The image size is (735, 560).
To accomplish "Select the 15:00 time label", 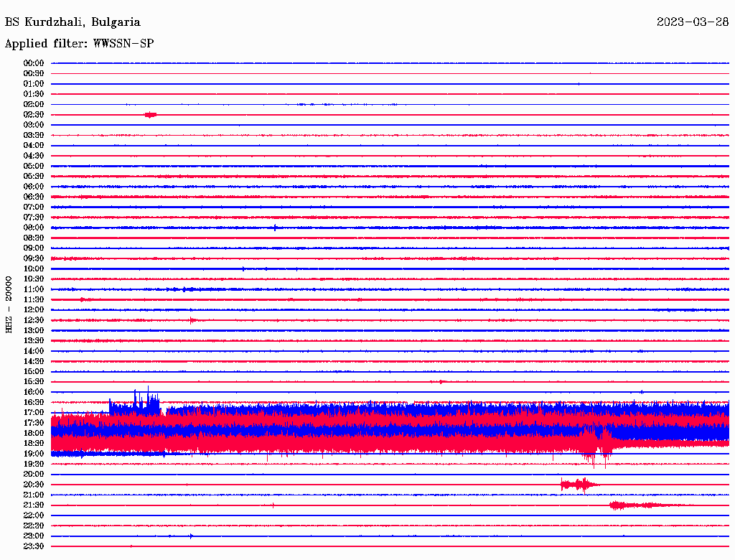I will tap(34, 371).
